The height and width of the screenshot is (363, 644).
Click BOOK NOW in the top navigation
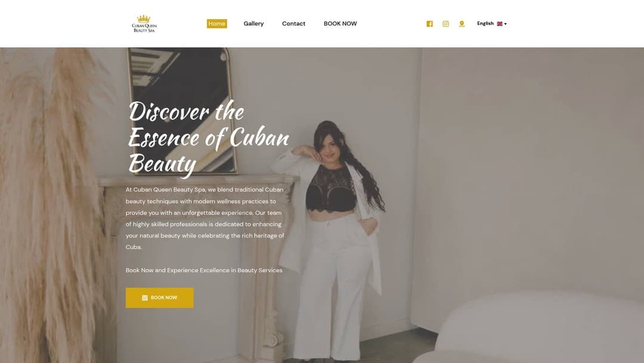pyautogui.click(x=340, y=23)
